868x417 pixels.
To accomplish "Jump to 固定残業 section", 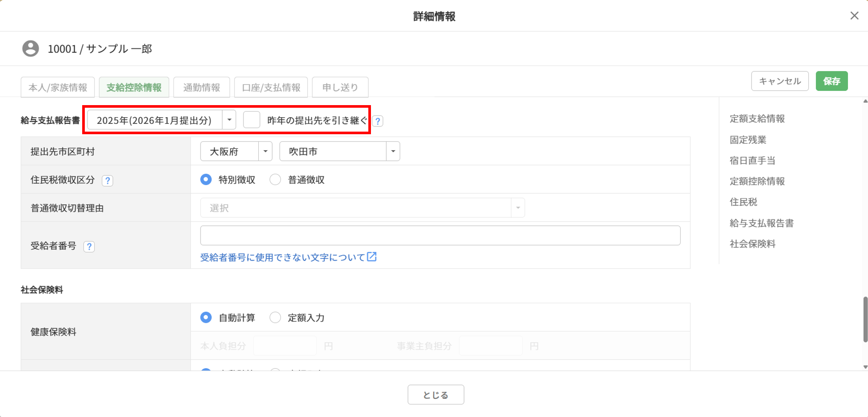I will (748, 139).
